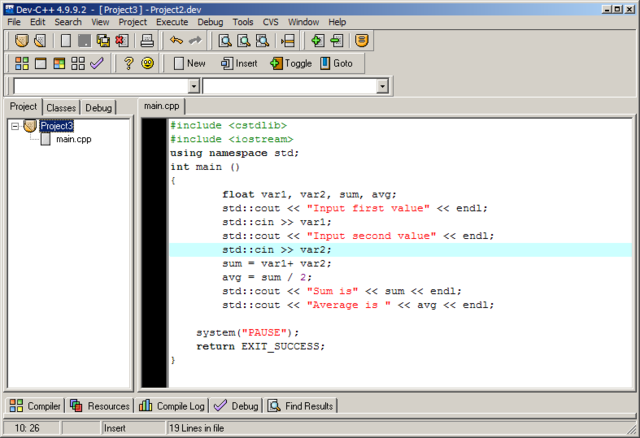640x438 pixels.
Task: Click the left empty combo box field
Action: [x=101, y=86]
